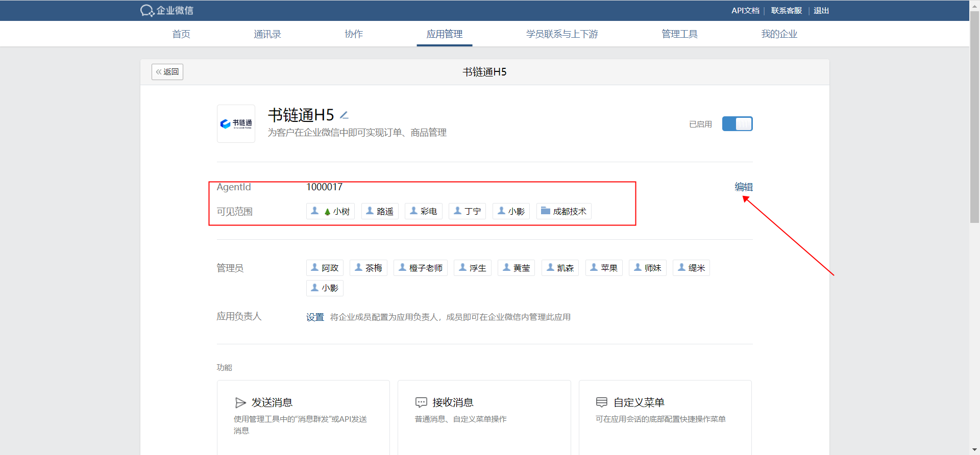
Task: Click the 茶梅 administrator tag
Action: click(x=369, y=268)
